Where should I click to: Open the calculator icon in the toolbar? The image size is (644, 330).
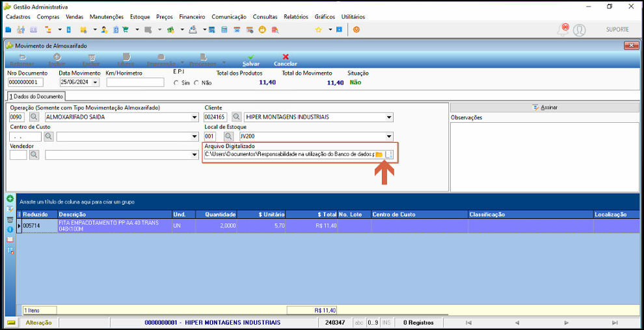pos(224,29)
